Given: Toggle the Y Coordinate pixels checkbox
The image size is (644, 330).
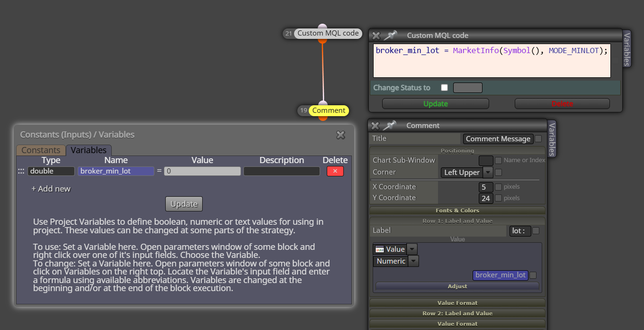Looking at the screenshot, I should (498, 198).
